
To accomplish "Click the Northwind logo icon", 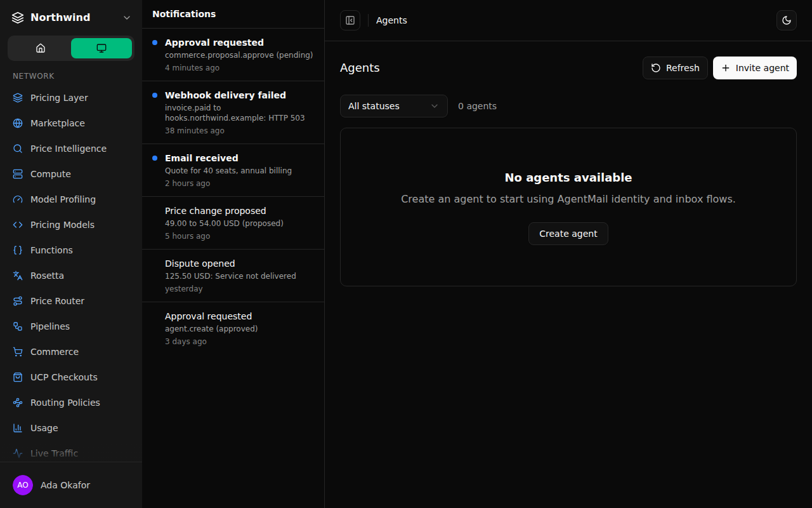I will (x=18, y=18).
